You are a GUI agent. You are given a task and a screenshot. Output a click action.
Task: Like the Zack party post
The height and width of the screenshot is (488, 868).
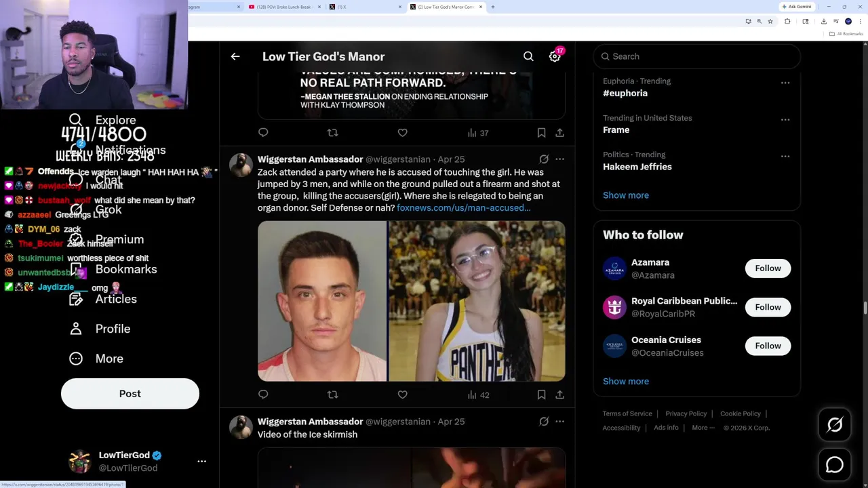[402, 394]
